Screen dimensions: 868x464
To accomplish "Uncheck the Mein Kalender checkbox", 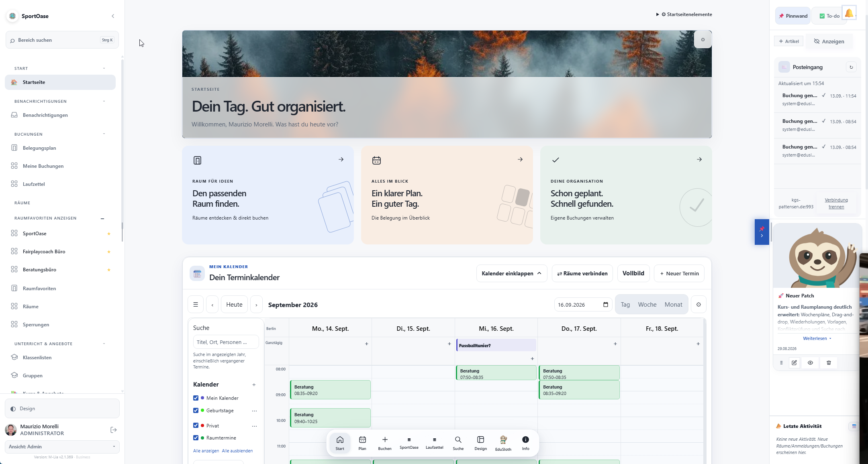I will click(x=196, y=398).
